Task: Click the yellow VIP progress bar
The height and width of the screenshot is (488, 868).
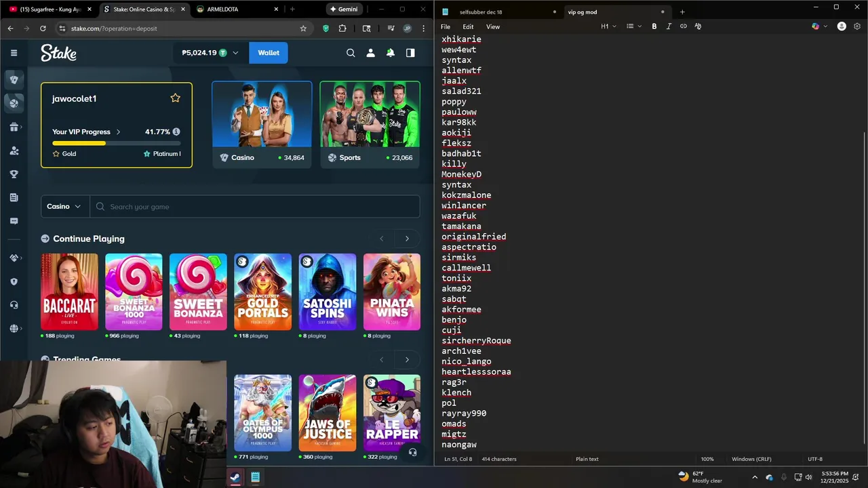Action: point(117,143)
